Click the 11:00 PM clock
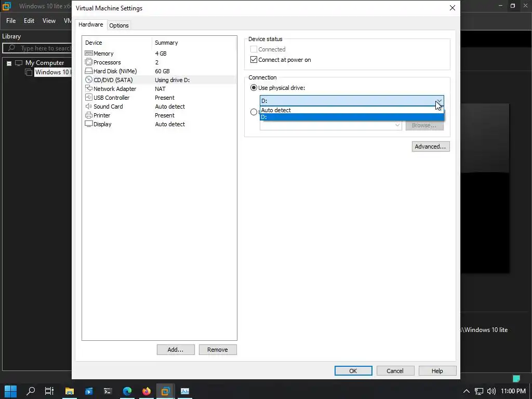 point(513,391)
